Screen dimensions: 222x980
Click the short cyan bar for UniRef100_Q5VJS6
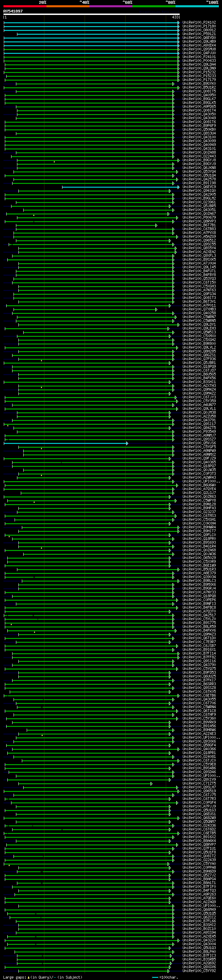pos(66,444)
